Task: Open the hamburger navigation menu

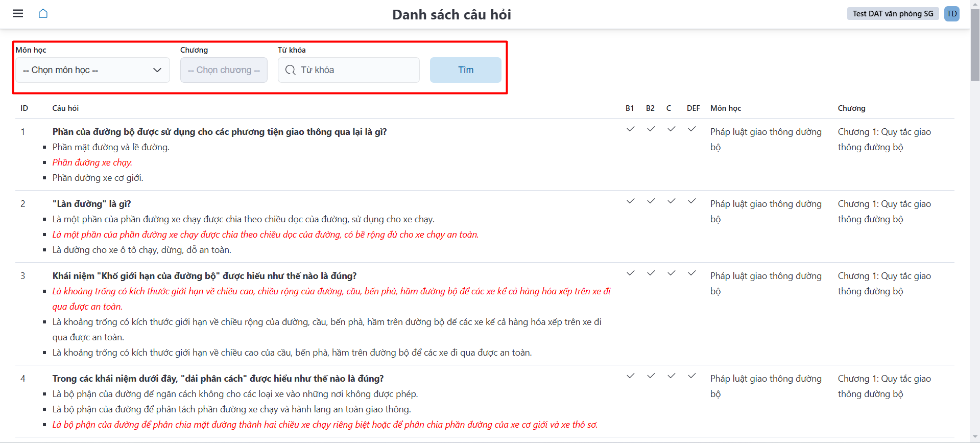Action: (x=18, y=13)
